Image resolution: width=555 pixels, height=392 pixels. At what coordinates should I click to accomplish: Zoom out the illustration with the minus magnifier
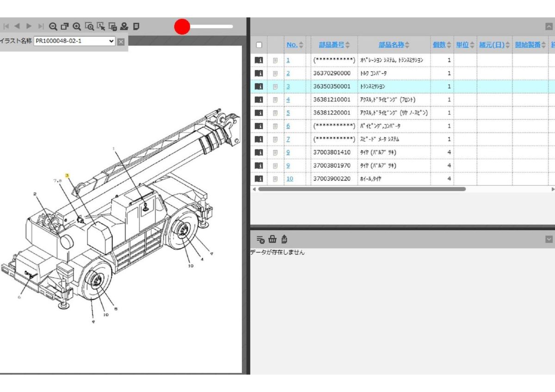53,26
